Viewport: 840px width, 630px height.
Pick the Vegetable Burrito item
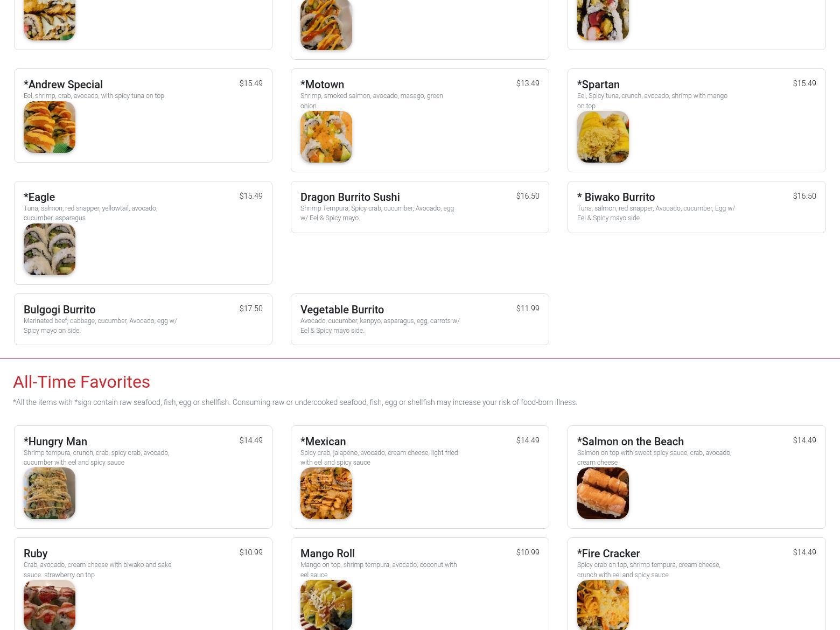coord(420,319)
